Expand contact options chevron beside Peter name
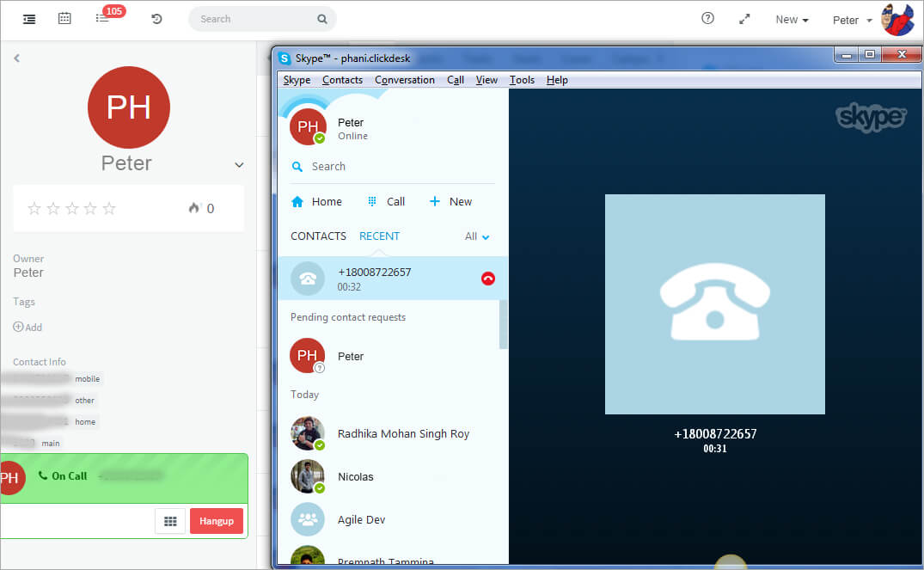924x570 pixels. 239,165
